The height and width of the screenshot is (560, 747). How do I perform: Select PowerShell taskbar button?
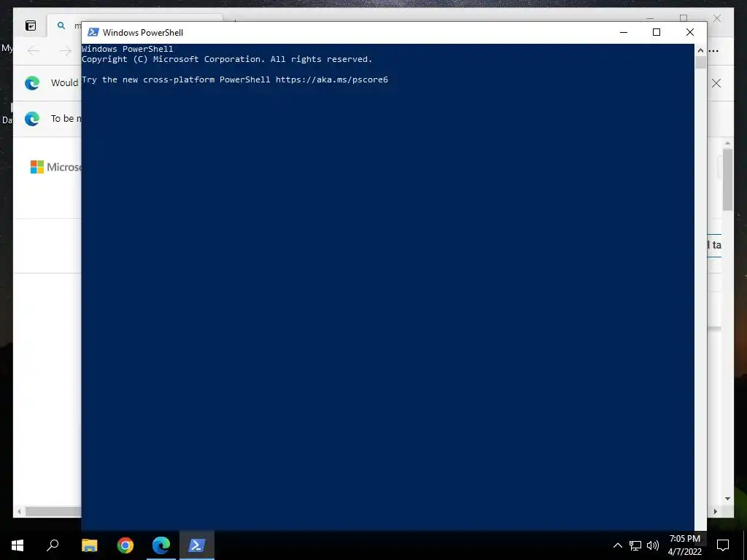(x=197, y=545)
